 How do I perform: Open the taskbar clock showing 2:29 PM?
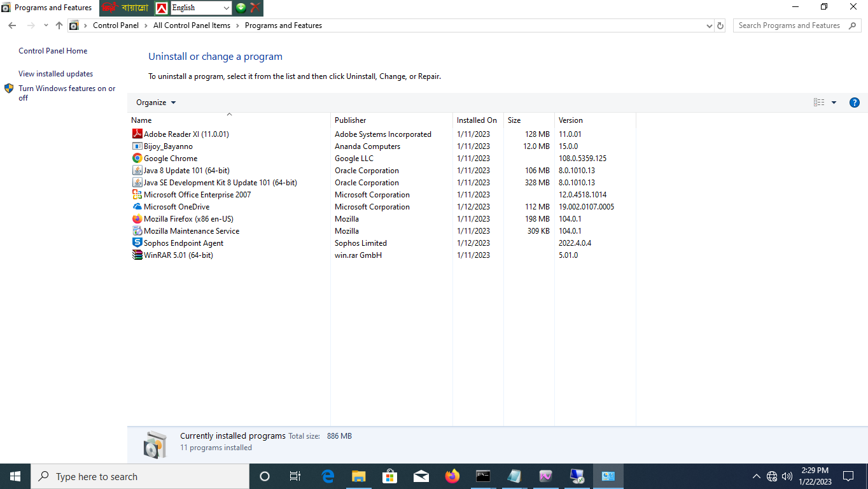[x=815, y=476]
